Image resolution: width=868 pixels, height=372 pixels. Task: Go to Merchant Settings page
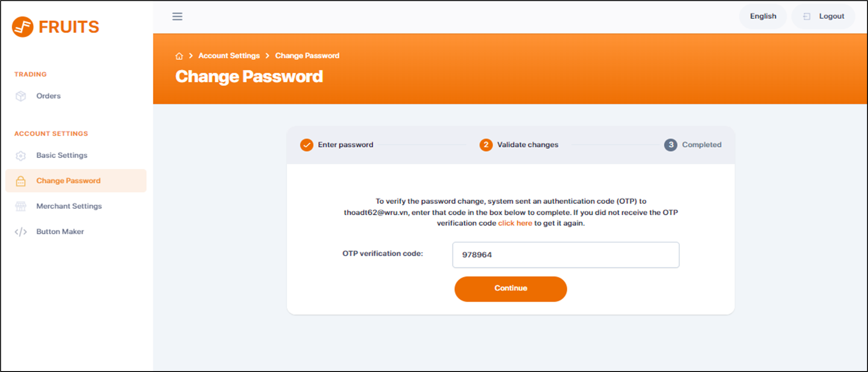pyautogui.click(x=69, y=206)
